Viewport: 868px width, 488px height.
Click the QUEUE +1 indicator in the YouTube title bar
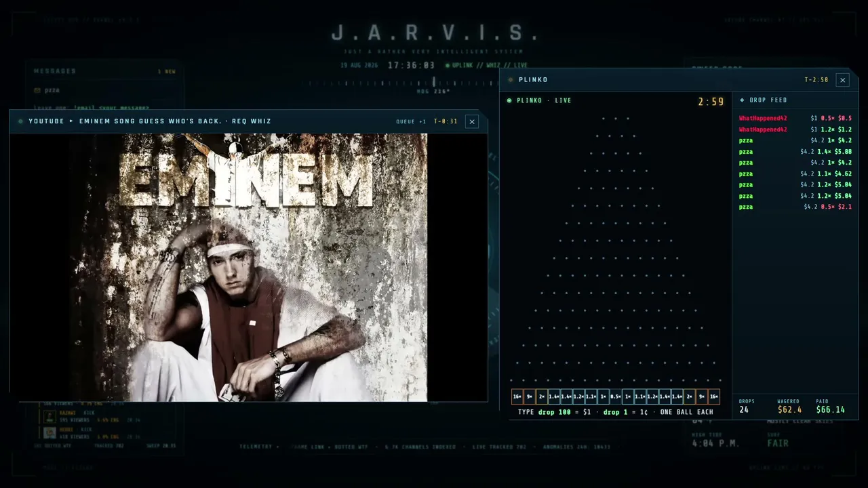[x=412, y=122]
